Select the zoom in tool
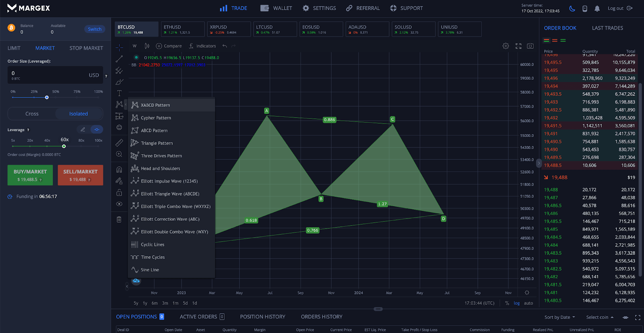 pos(119,154)
